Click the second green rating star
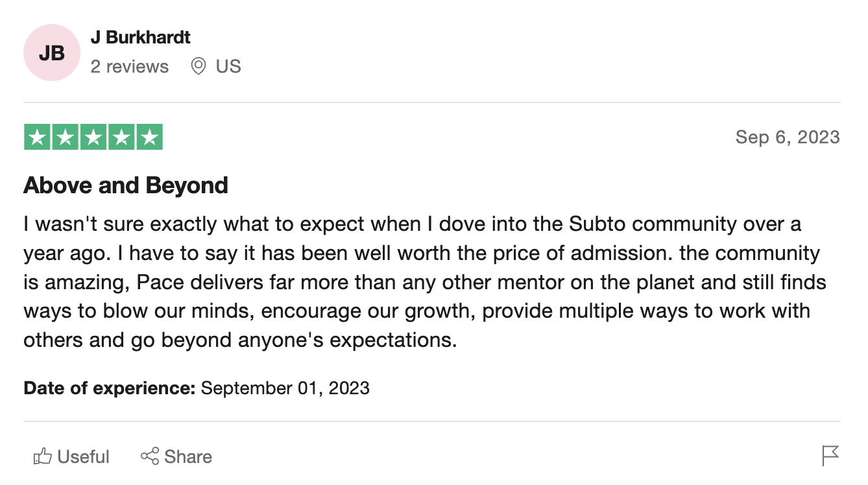Screen dimensions: 868x485 [x=66, y=137]
